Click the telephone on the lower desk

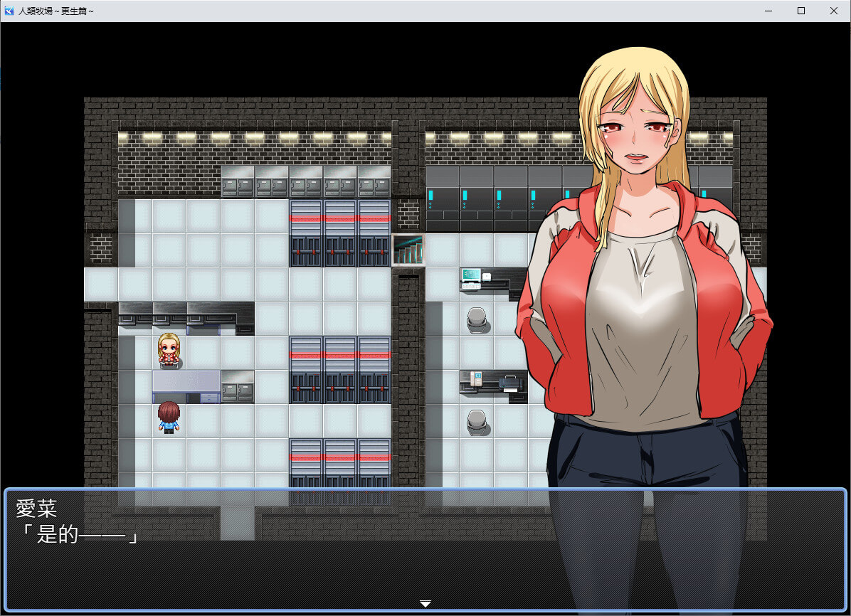[x=476, y=378]
